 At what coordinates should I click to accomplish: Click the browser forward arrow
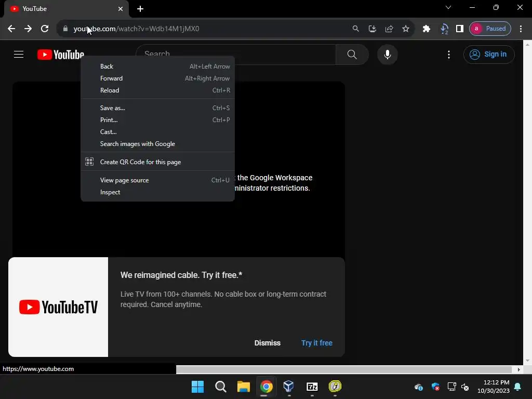tap(28, 29)
